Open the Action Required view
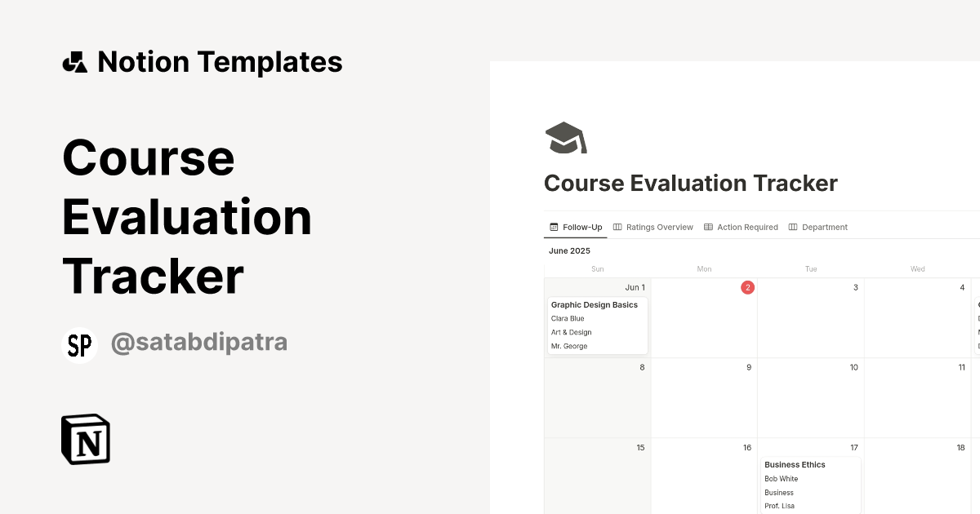This screenshot has height=514, width=980. coord(746,227)
